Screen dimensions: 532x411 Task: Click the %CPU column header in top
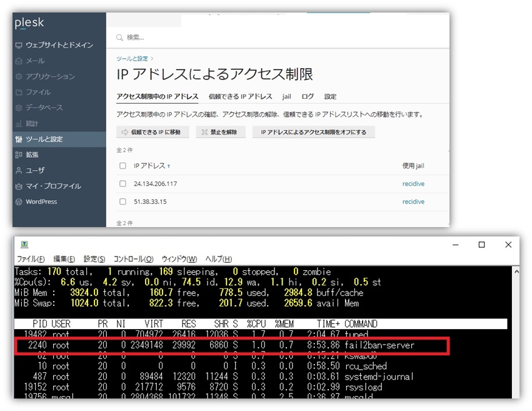[x=256, y=324]
